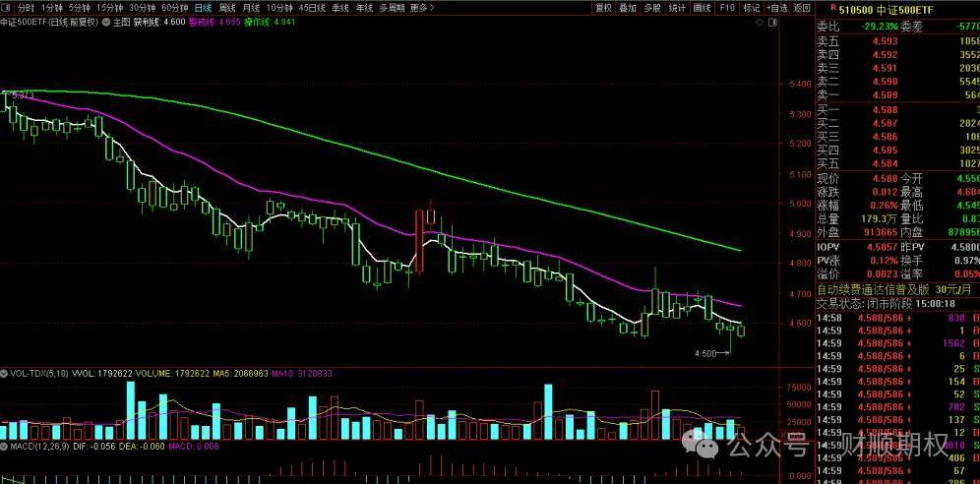Select the 10分钟 period tab
This screenshot has width=980, height=484.
click(x=279, y=8)
